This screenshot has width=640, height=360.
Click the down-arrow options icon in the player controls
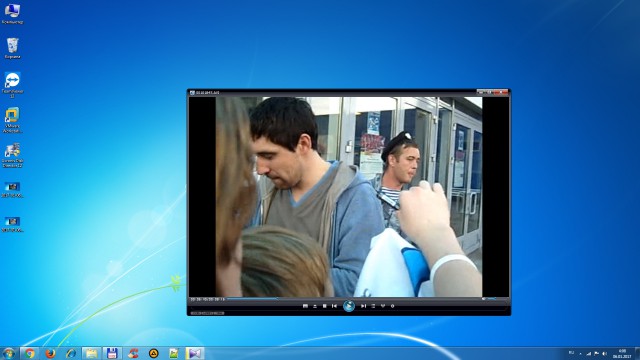(383, 306)
